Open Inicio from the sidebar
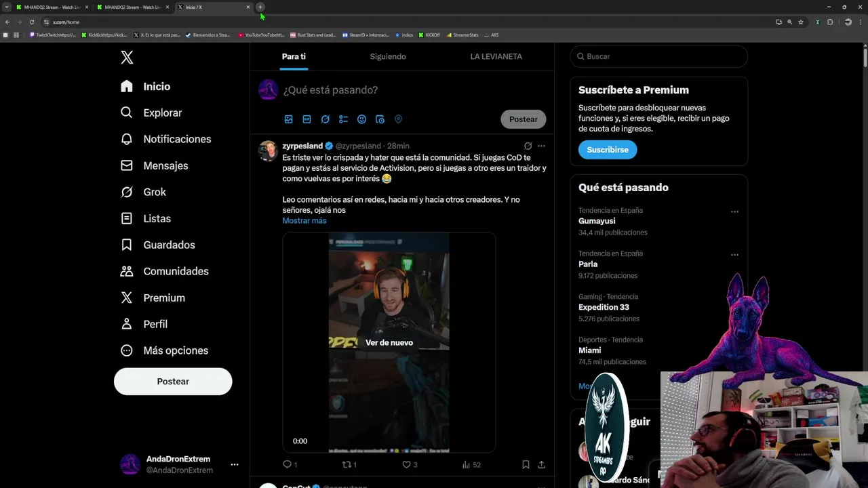 (x=146, y=86)
